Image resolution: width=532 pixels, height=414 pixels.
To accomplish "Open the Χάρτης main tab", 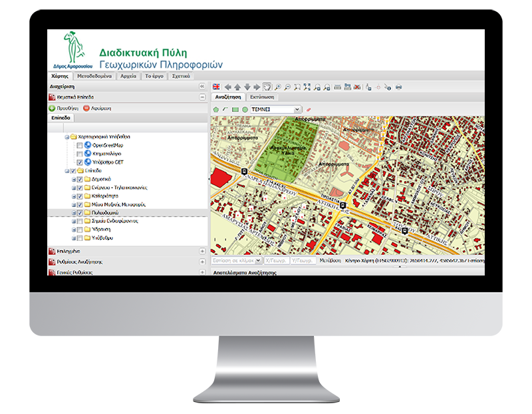I will tap(60, 76).
